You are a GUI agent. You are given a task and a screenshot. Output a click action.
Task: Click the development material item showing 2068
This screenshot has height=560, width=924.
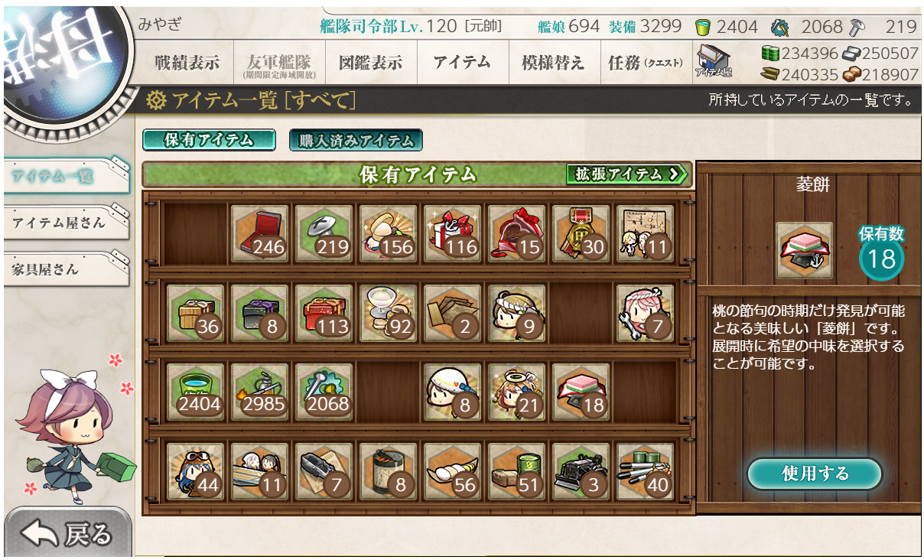click(x=324, y=392)
